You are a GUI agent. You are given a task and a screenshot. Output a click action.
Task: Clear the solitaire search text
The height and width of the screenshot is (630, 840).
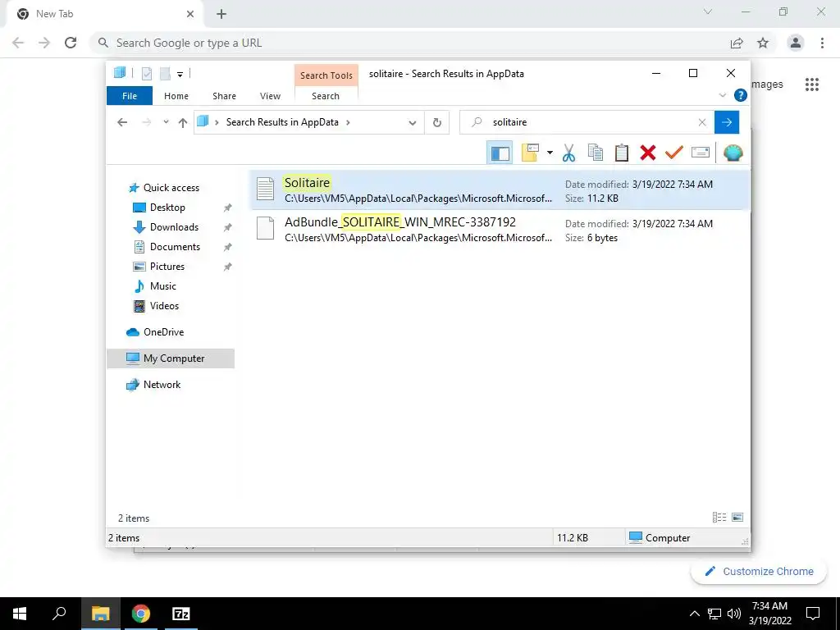[x=702, y=123]
